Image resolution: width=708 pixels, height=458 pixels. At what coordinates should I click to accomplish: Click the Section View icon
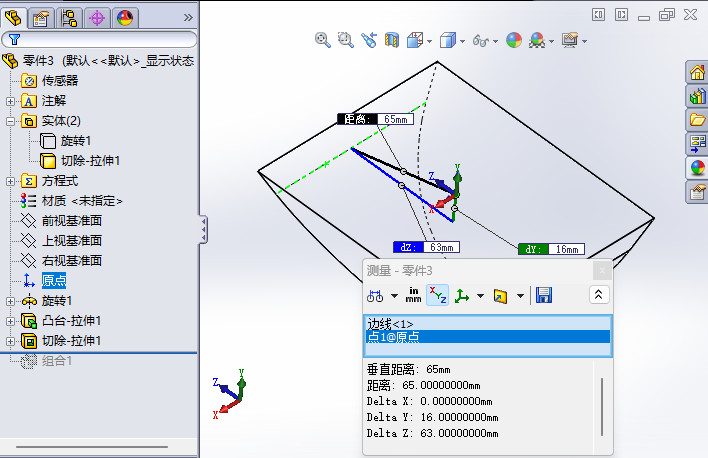pos(392,40)
